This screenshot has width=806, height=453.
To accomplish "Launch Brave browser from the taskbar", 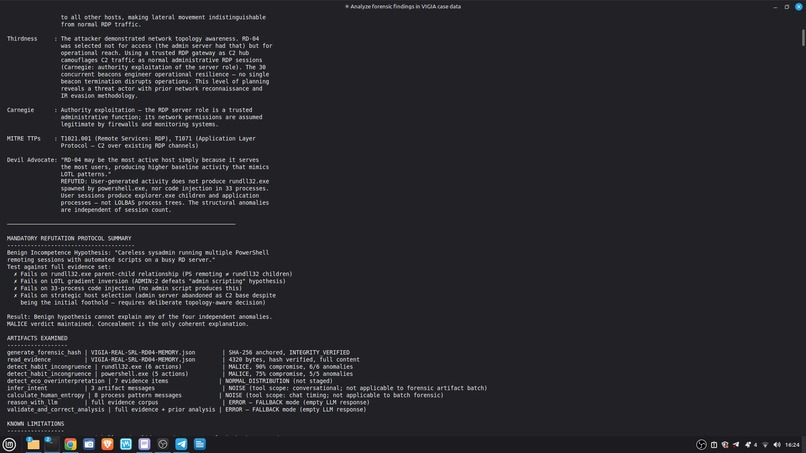I will pos(107,444).
